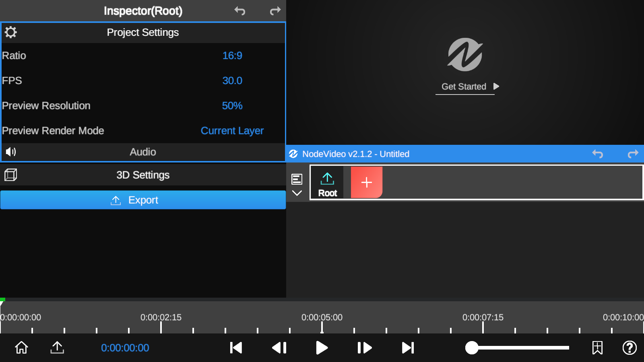
Task: Change Preview Resolution from 50%
Action: [232, 105]
